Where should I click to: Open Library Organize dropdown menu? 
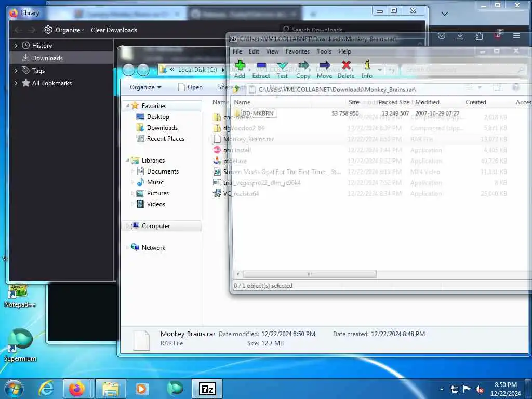(x=64, y=30)
